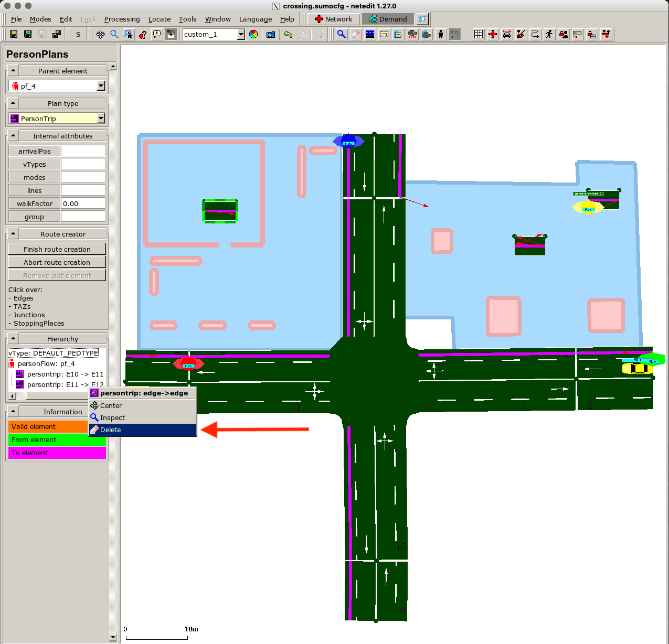This screenshot has width=669, height=644.
Task: Click the magenta To element legend
Action: coord(57,453)
